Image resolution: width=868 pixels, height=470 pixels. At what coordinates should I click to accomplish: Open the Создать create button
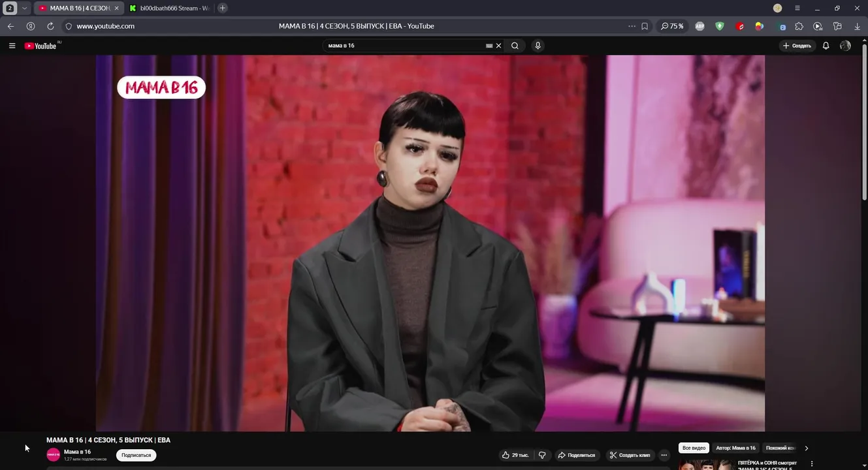pos(797,46)
